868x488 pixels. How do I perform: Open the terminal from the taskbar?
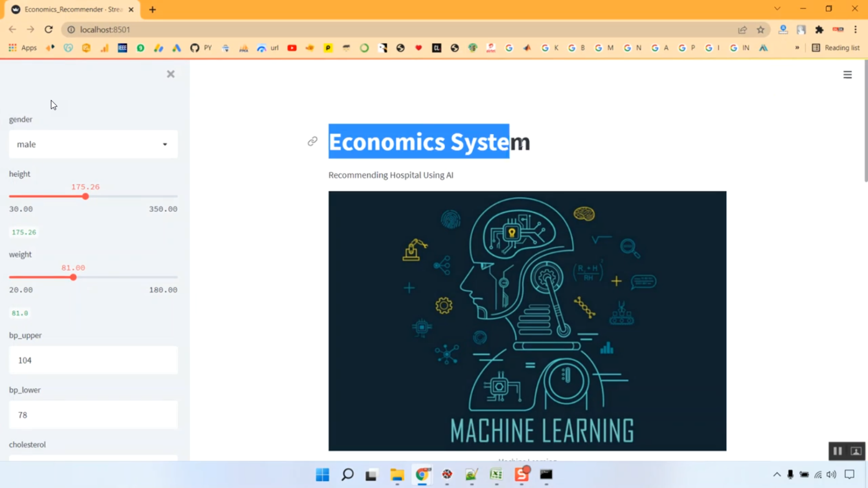click(546, 475)
